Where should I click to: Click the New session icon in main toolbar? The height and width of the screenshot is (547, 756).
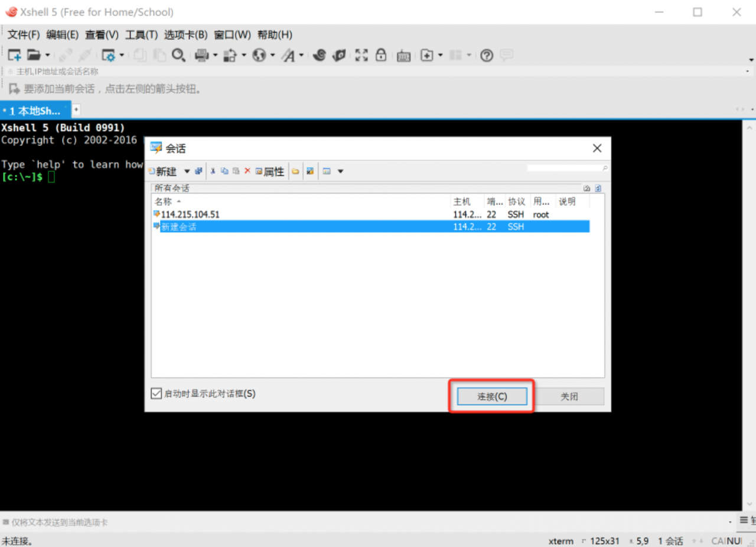(15, 55)
